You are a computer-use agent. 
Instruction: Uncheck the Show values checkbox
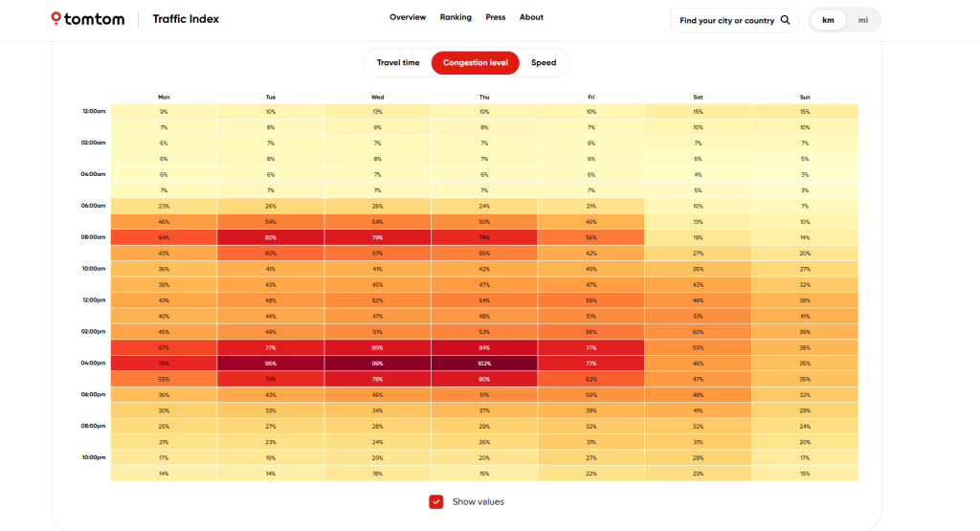pyautogui.click(x=436, y=501)
